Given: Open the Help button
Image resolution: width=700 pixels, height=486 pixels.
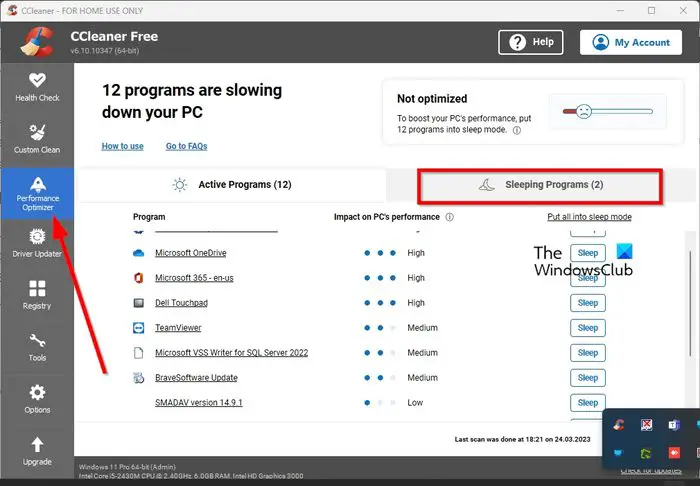Looking at the screenshot, I should point(530,42).
